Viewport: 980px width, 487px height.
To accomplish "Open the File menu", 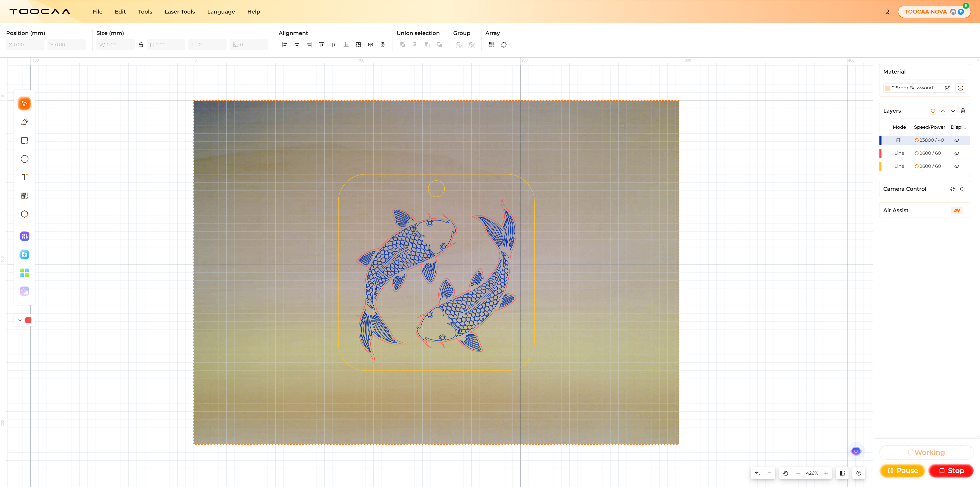I will pos(97,12).
